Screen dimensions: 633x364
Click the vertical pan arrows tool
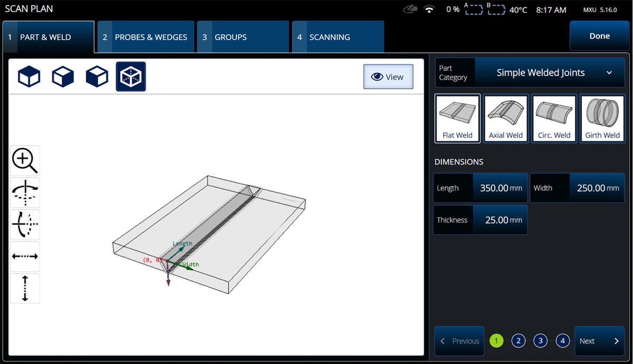(25, 288)
